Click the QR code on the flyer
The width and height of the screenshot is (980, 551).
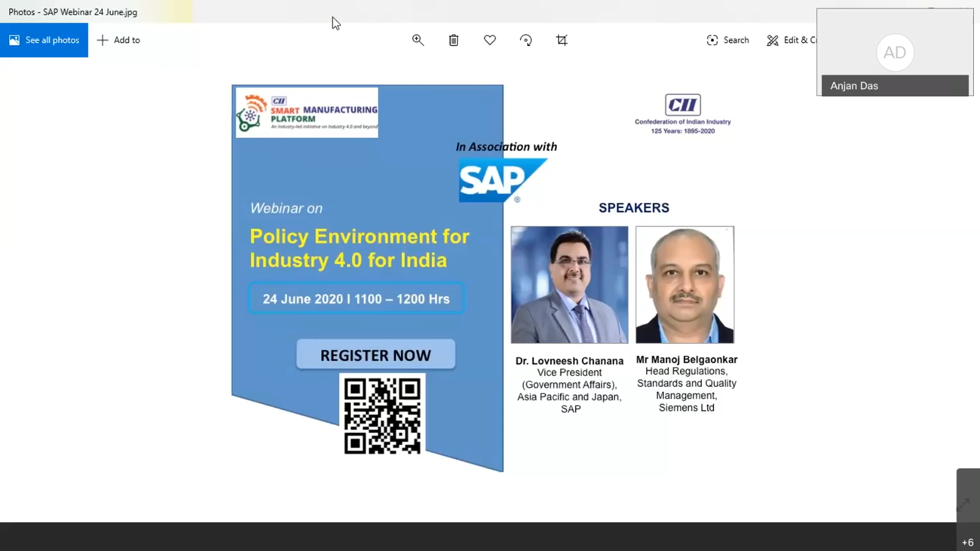pos(382,415)
